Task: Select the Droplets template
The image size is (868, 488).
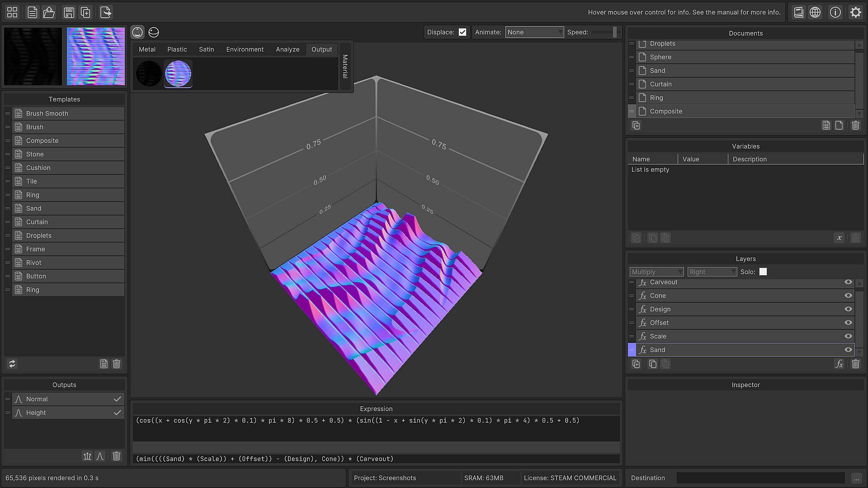Action: click(39, 235)
